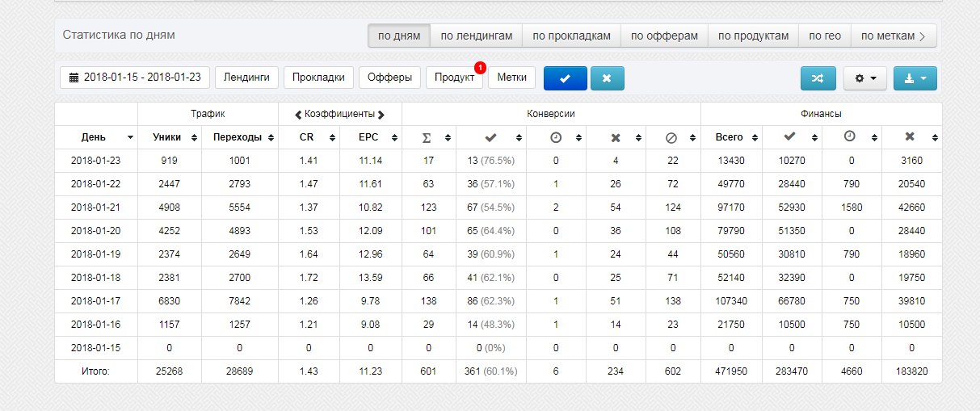
Task: Switch to по дням tab
Action: [399, 36]
